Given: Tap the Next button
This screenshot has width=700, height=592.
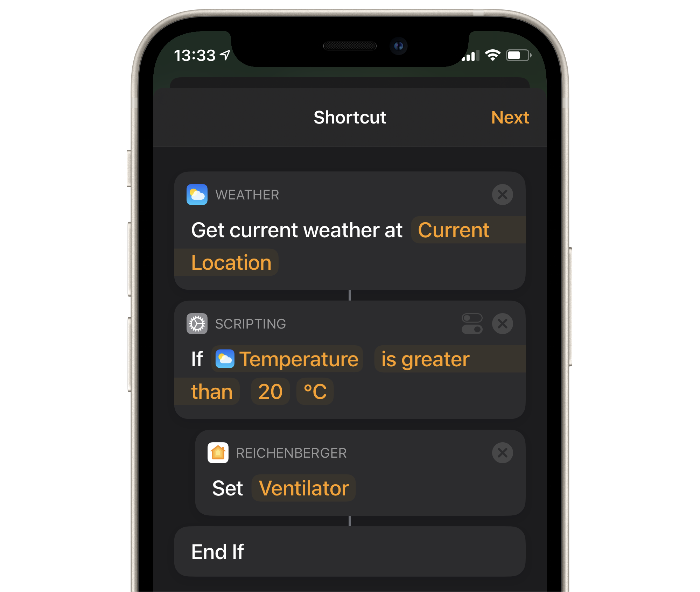Looking at the screenshot, I should tap(510, 118).
